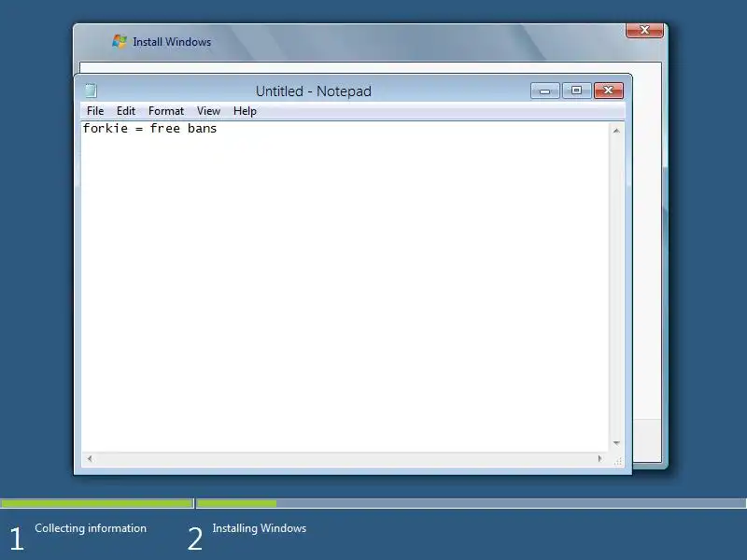Close the Install Windows dialog
The height and width of the screenshot is (560, 747).
click(644, 30)
